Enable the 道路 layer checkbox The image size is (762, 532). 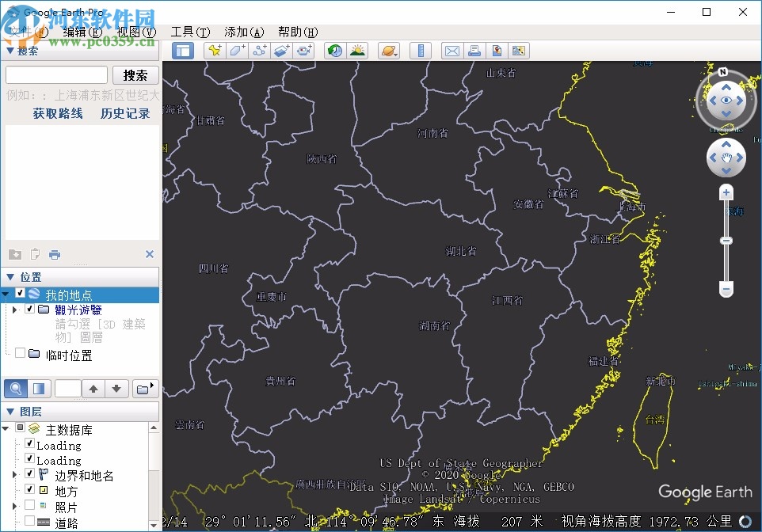point(29,520)
